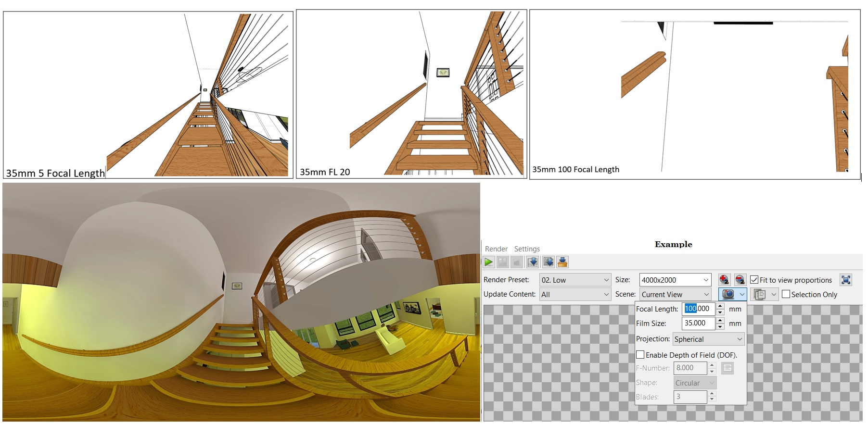Expand the arrow next to the documents icon

pos(774,294)
